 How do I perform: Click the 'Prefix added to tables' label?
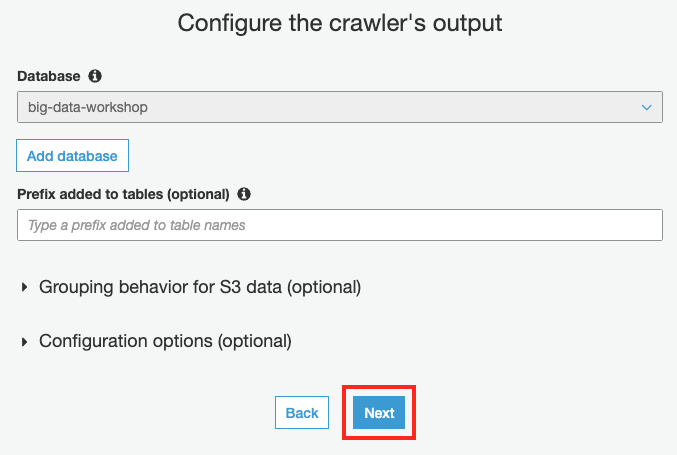click(123, 194)
